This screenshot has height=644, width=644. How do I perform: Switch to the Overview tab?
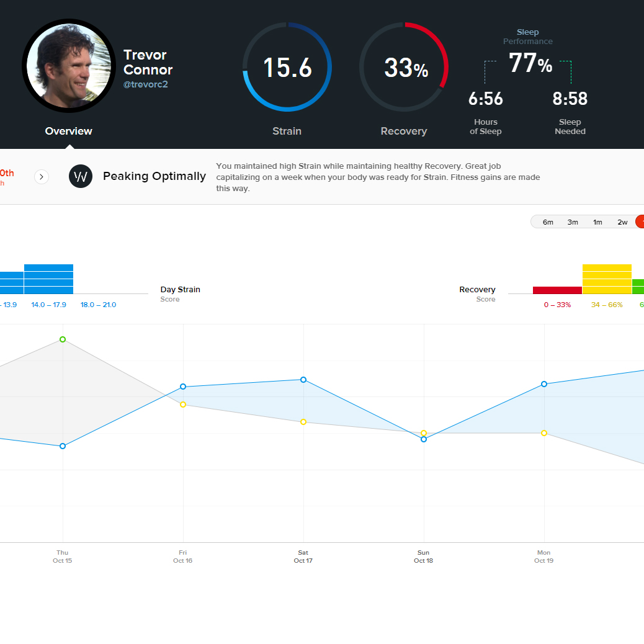point(68,131)
